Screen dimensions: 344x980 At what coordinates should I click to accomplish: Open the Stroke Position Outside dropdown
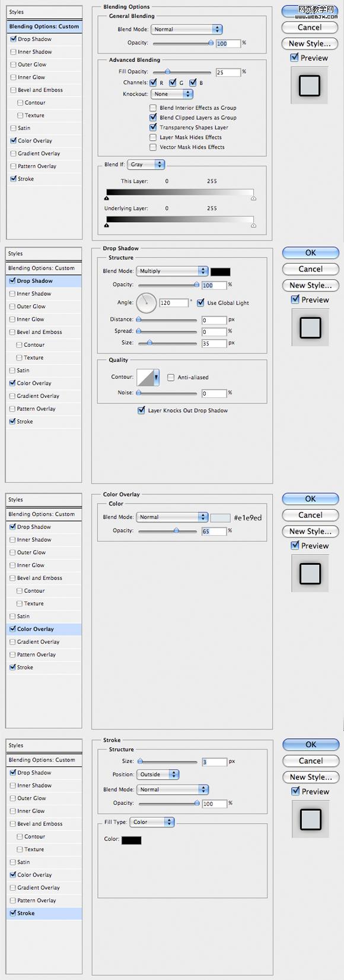(x=158, y=774)
